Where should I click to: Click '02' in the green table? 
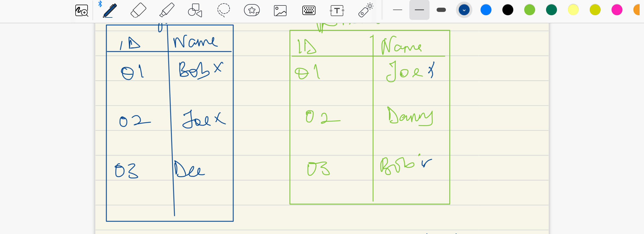(323, 117)
